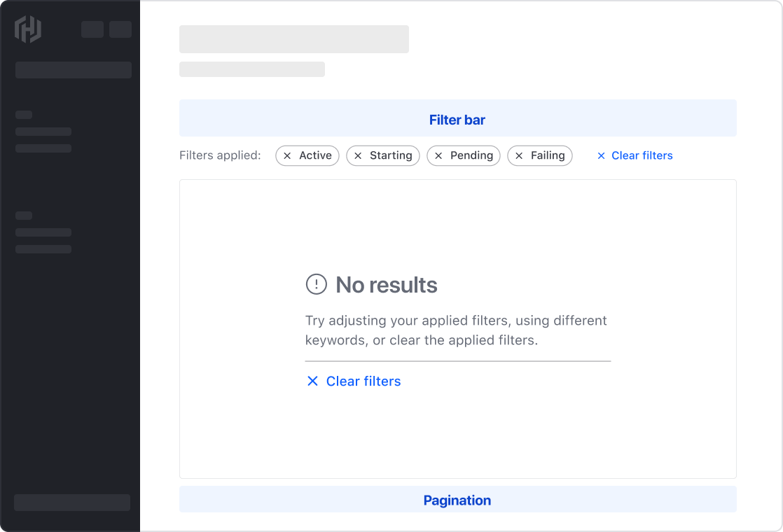Click the first small button beside the logo
This screenshot has width=783, height=532.
click(92, 29)
